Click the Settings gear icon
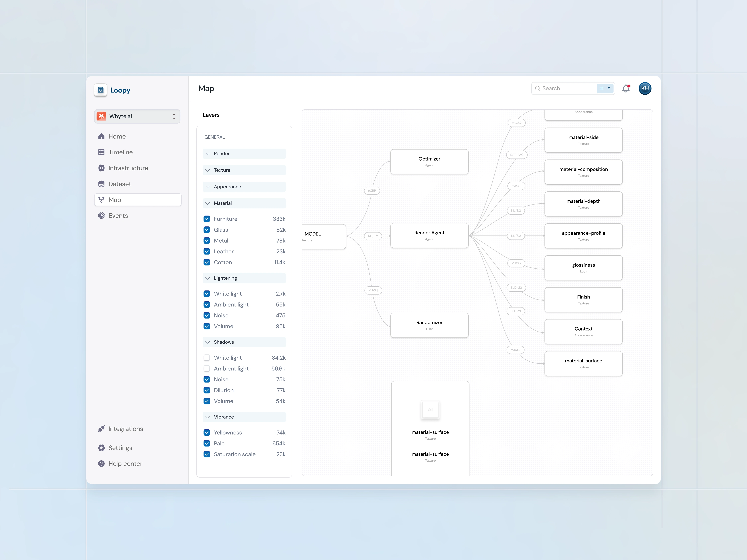The height and width of the screenshot is (560, 747). pyautogui.click(x=101, y=448)
